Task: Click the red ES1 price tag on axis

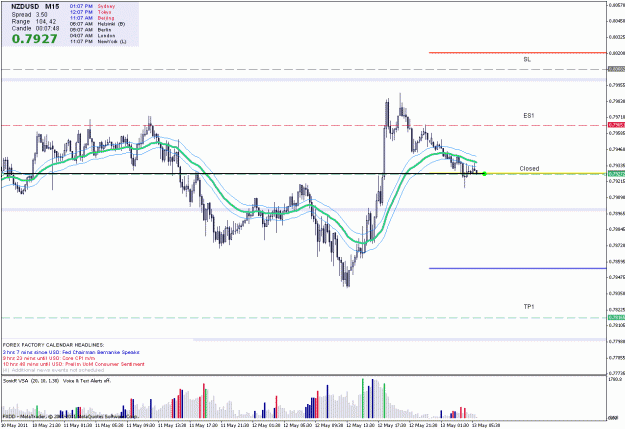Action: (616, 125)
